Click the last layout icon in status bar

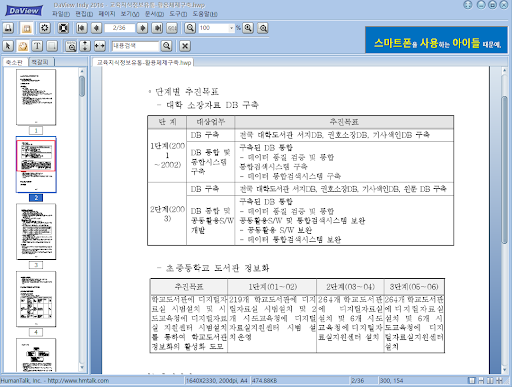pyautogui.click(x=499, y=380)
